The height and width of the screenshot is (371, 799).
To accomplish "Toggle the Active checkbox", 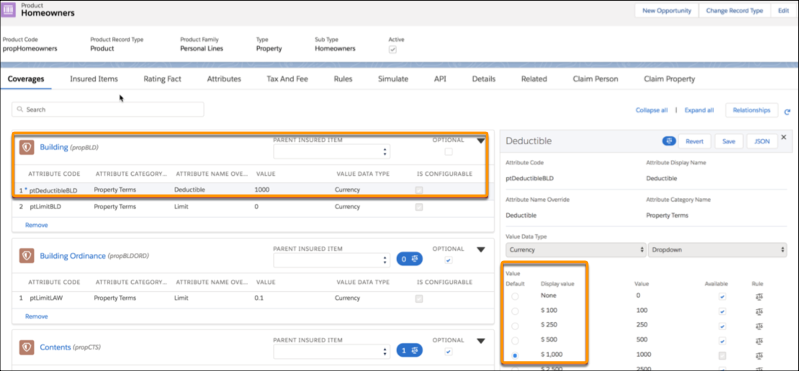I will pos(393,49).
